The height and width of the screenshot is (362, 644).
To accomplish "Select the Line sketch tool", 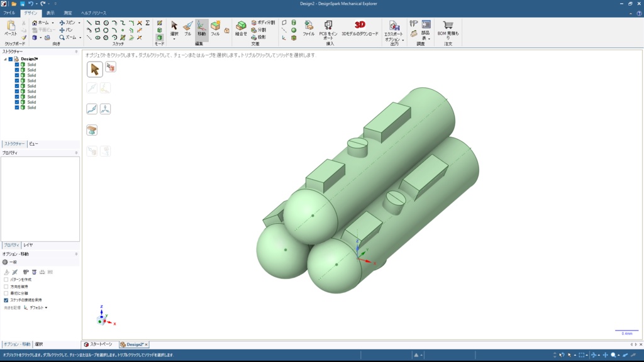I will tap(89, 23).
